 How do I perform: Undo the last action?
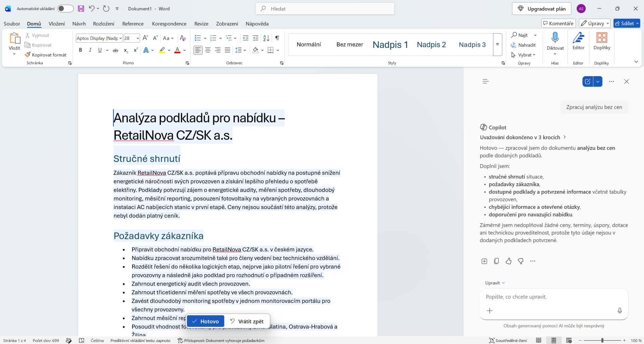91,9
